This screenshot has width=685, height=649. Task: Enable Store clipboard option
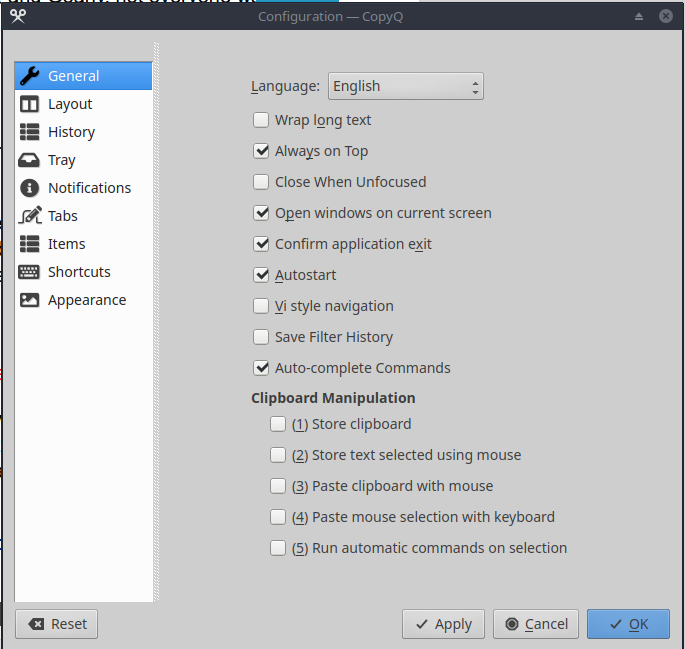pos(278,424)
